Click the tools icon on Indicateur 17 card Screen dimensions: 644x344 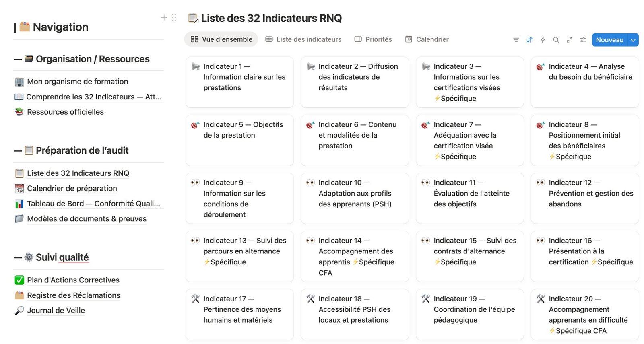[x=195, y=299]
